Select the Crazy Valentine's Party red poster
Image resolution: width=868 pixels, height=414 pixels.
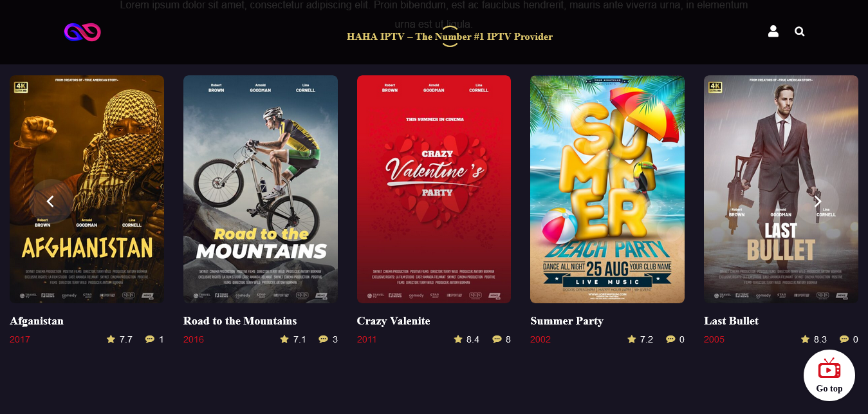[x=434, y=189]
